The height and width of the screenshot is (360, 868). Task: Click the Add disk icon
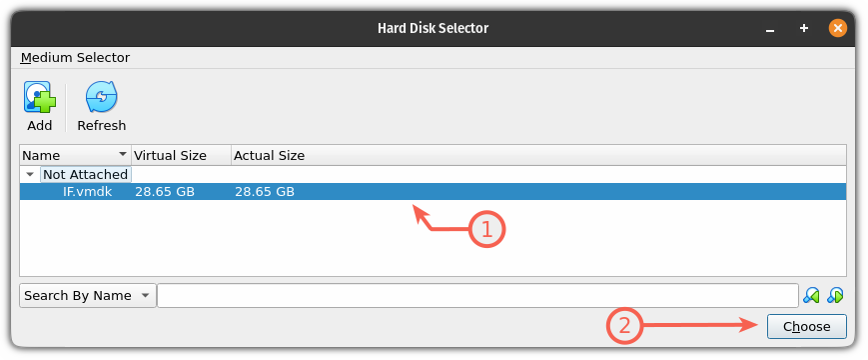[40, 97]
